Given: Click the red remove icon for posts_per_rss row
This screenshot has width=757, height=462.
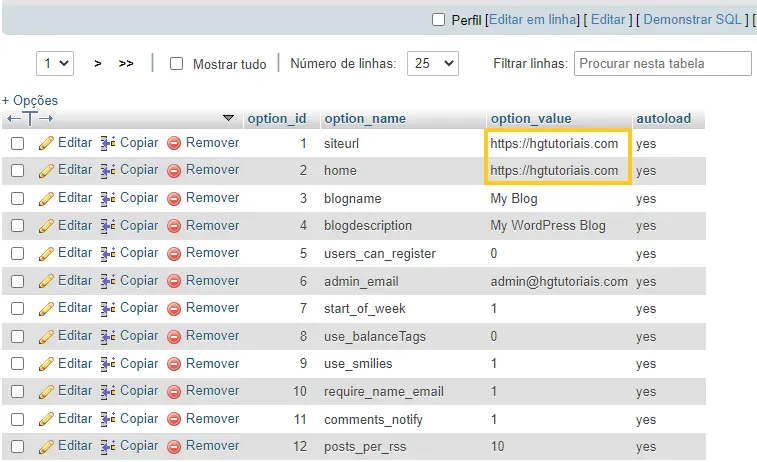Looking at the screenshot, I should point(174,447).
